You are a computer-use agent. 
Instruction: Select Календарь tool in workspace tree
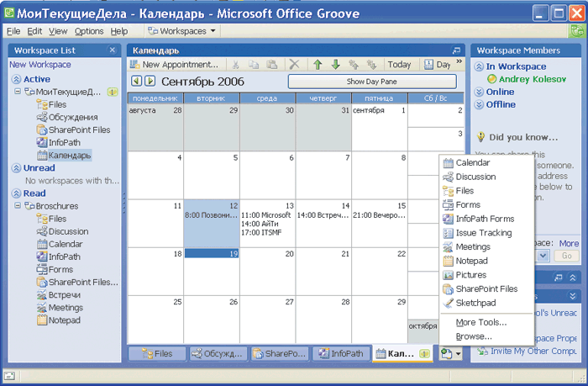click(64, 155)
